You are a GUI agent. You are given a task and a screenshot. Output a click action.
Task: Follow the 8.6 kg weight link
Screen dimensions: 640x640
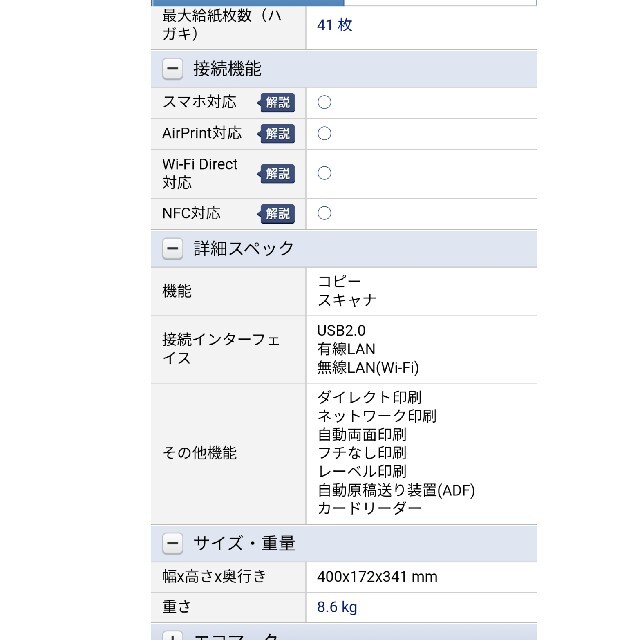[x=337, y=607]
